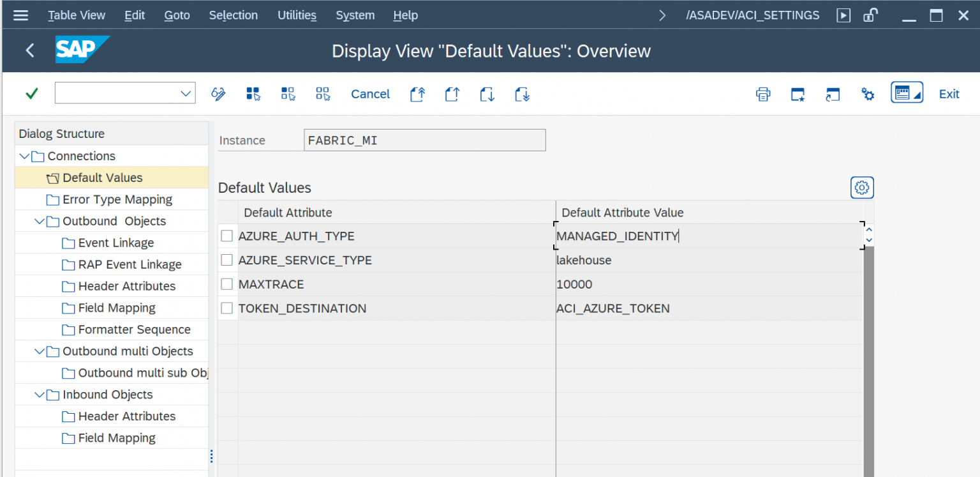The image size is (980, 477).
Task: Collapse the Inbound Objects node
Action: point(40,395)
